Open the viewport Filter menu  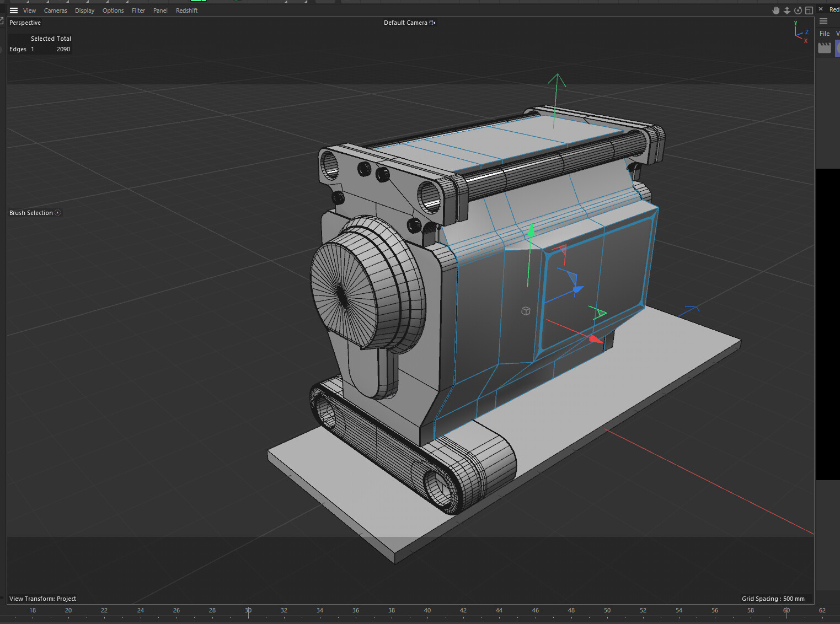point(138,10)
